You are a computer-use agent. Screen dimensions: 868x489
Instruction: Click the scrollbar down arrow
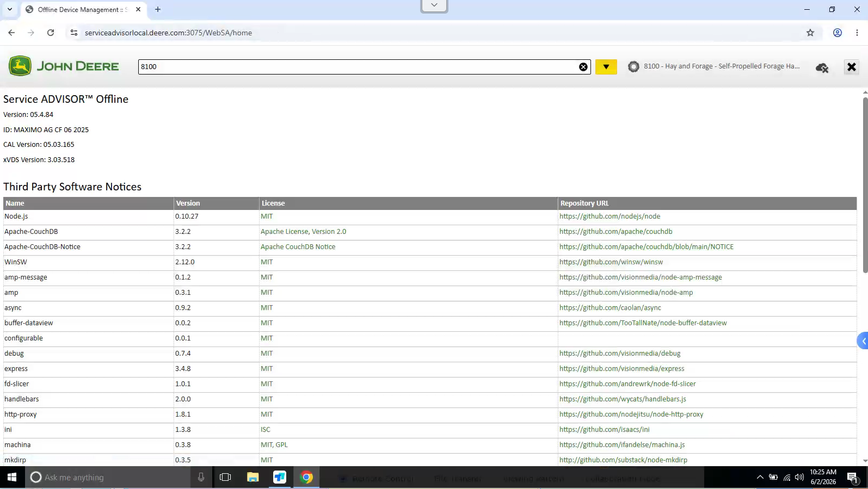pyautogui.click(x=865, y=461)
